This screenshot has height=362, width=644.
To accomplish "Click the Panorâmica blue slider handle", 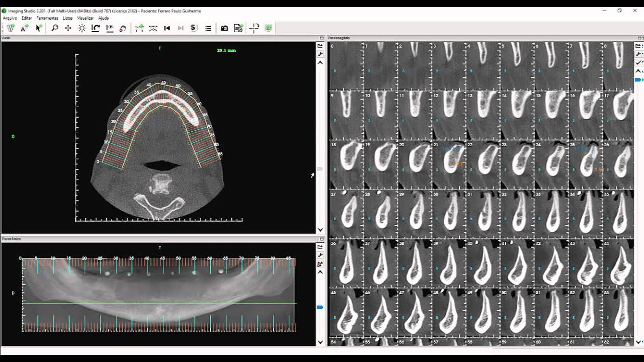I will click(x=320, y=307).
